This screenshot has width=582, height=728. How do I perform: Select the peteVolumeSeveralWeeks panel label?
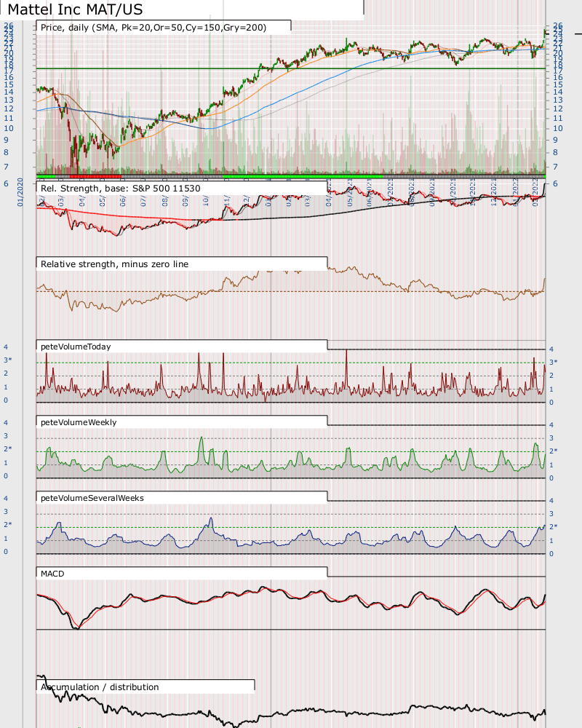pos(92,498)
